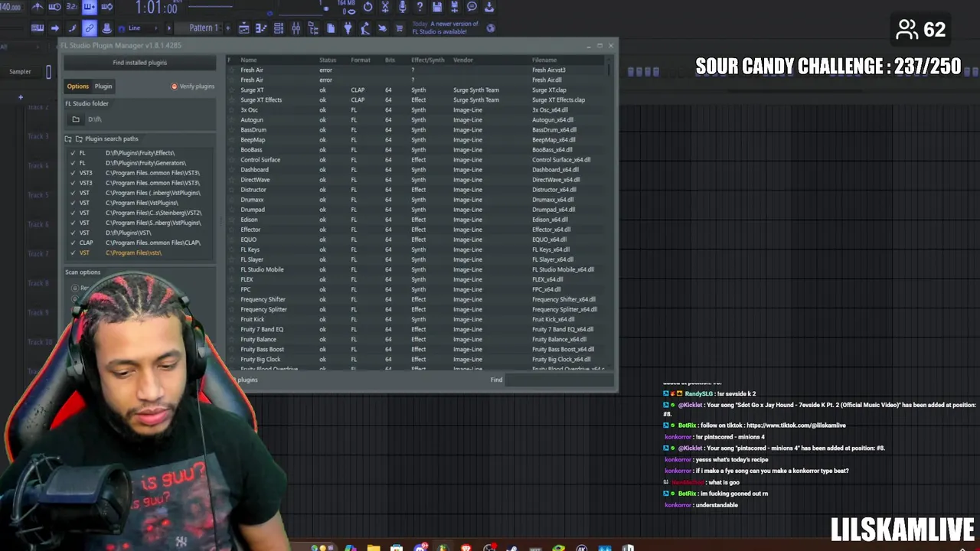Uncheck the D:\fl\Plugins\VST\ search path
Viewport: 980px width, 551px height.
click(x=73, y=233)
